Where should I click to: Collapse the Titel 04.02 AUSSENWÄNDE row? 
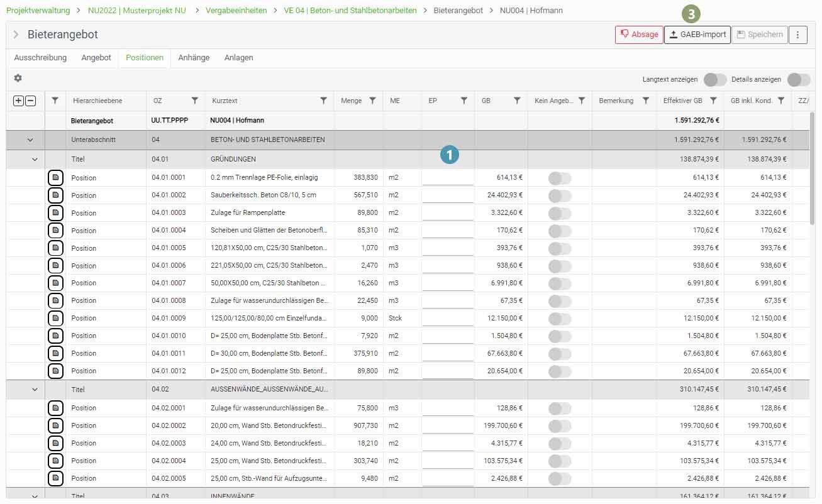pos(35,390)
